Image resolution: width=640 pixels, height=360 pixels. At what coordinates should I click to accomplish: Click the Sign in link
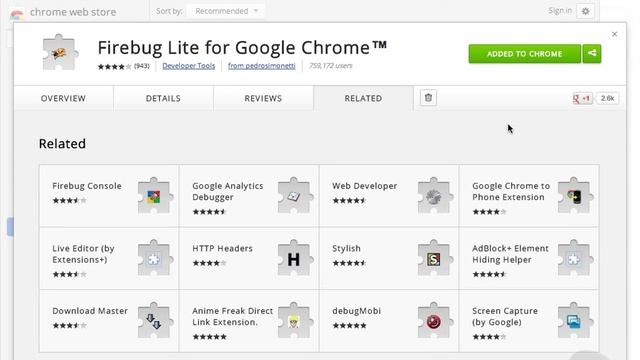coord(560,11)
